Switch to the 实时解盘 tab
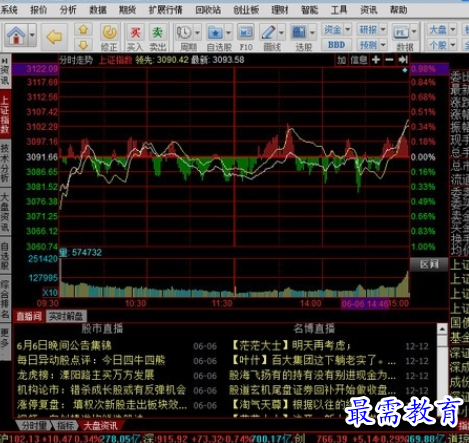The width and height of the screenshot is (469, 443). pyautogui.click(x=66, y=316)
